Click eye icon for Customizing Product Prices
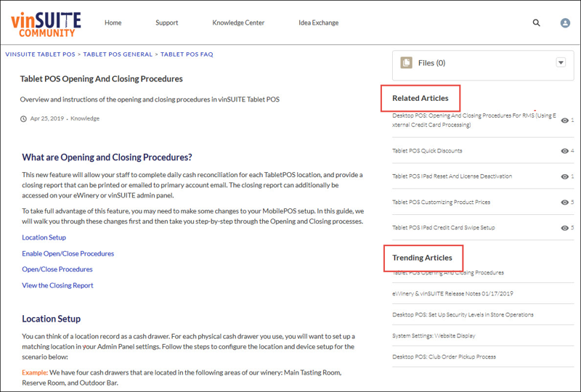581x392 pixels. click(x=564, y=203)
